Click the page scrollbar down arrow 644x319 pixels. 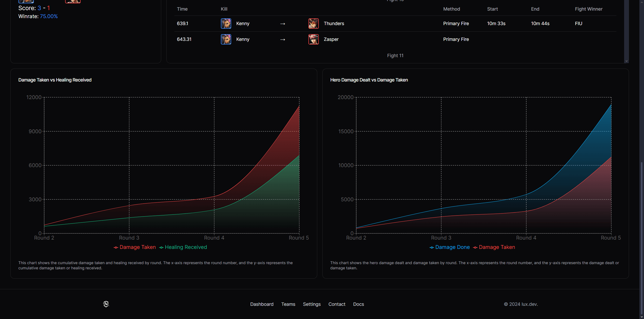point(642,317)
